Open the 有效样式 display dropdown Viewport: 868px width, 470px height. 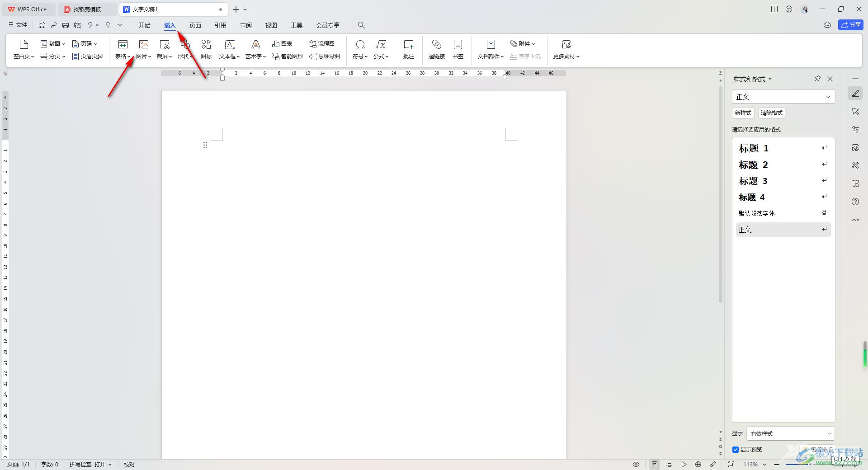tap(791, 433)
